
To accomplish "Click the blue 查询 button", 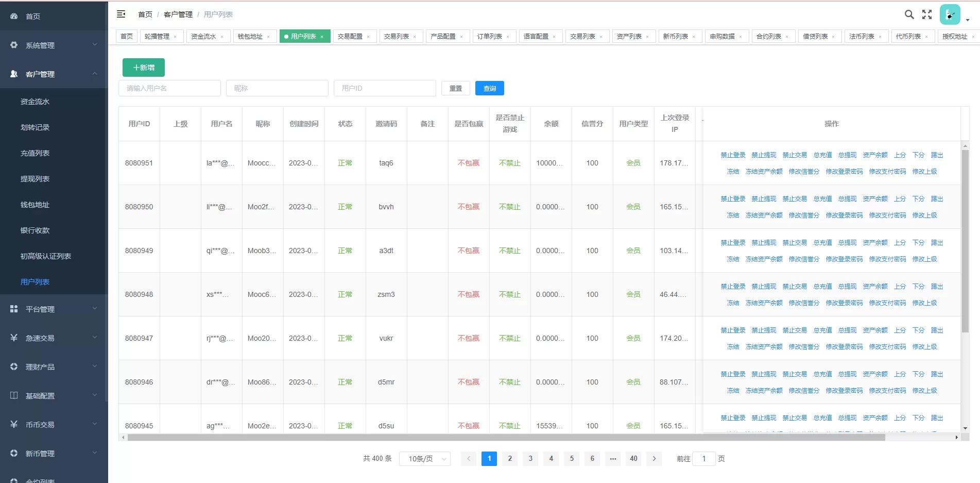I will (489, 89).
